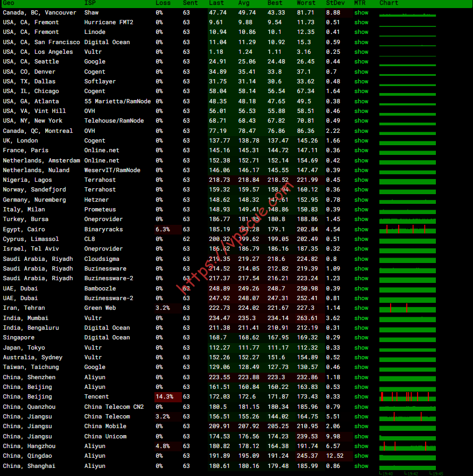The height and width of the screenshot is (476, 473).
Task: Click the worst value 263.61
Action: coord(307,318)
